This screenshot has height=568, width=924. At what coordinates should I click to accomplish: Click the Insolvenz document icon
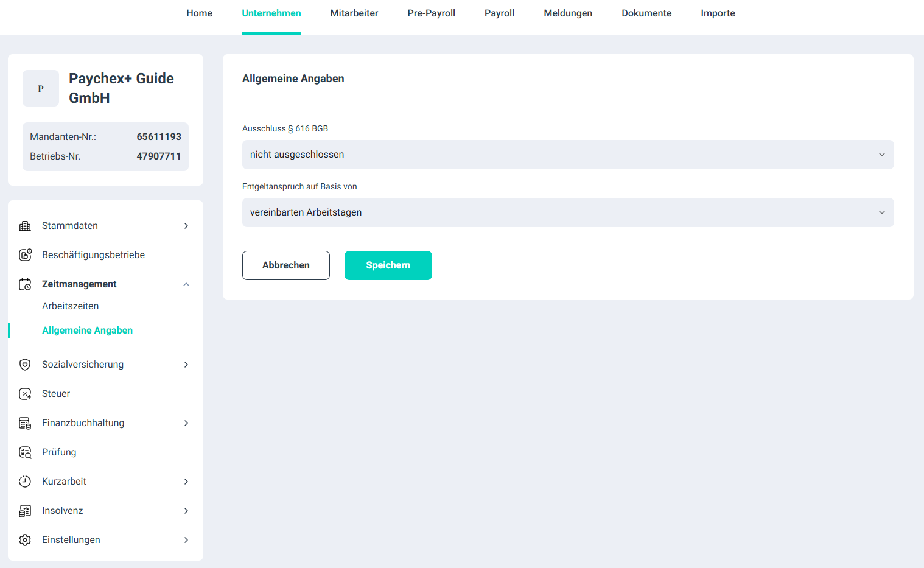tap(25, 511)
